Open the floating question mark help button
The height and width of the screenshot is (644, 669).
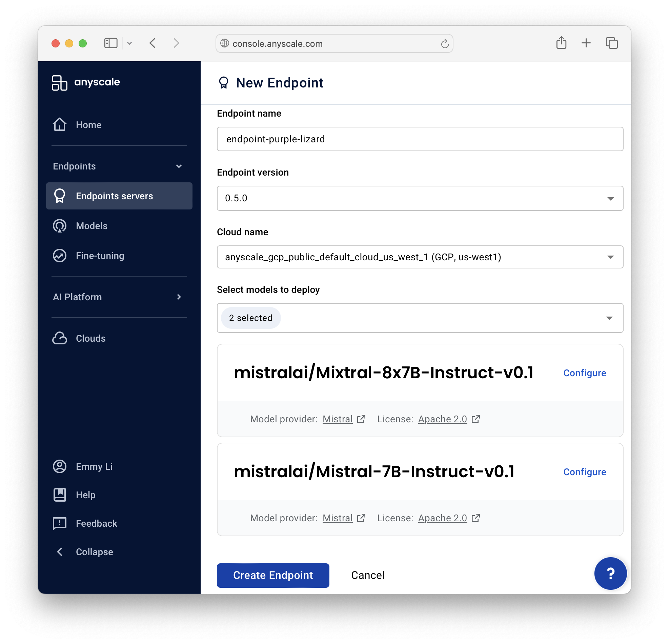click(610, 573)
